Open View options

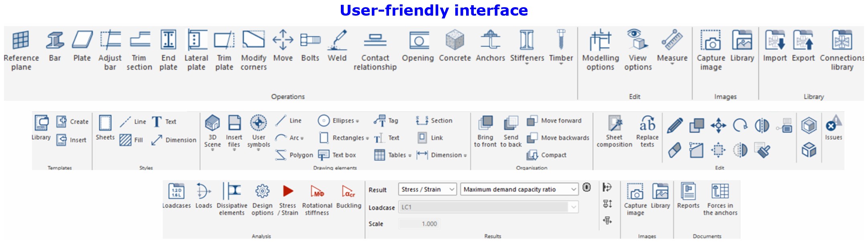coord(638,50)
